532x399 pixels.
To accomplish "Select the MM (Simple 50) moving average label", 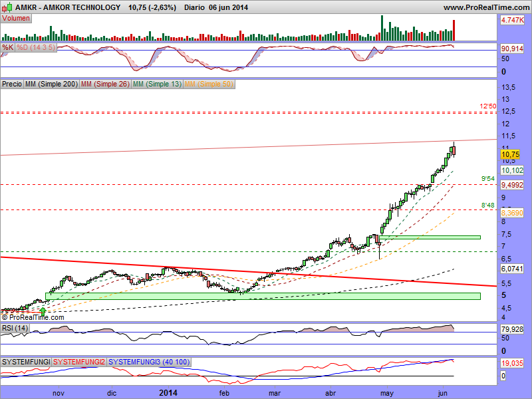I will click(209, 84).
